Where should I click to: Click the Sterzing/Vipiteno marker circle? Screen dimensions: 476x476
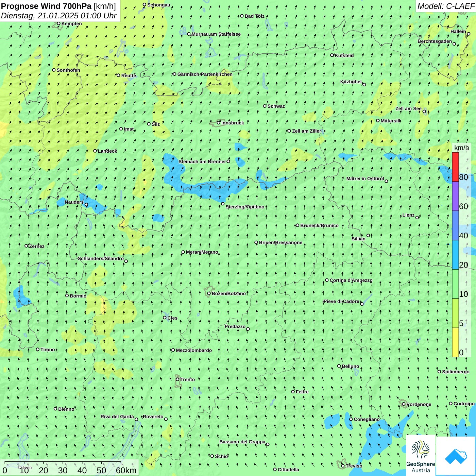point(223,204)
